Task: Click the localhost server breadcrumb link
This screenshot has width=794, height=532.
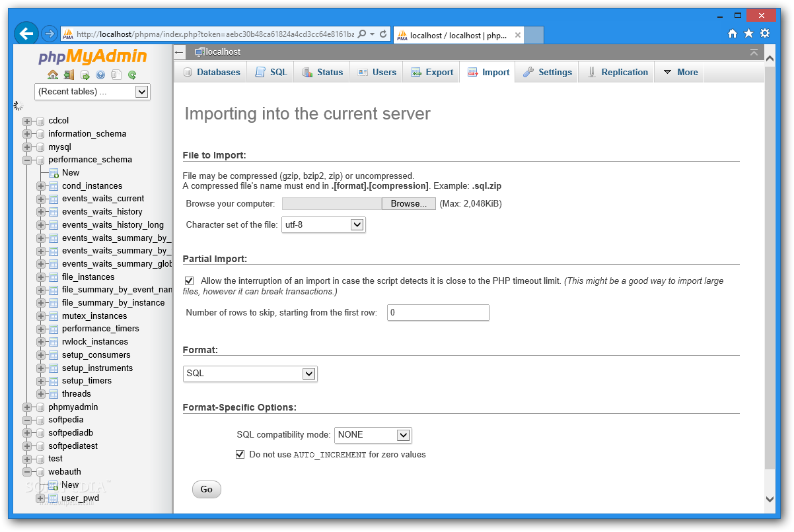Action: click(x=223, y=51)
